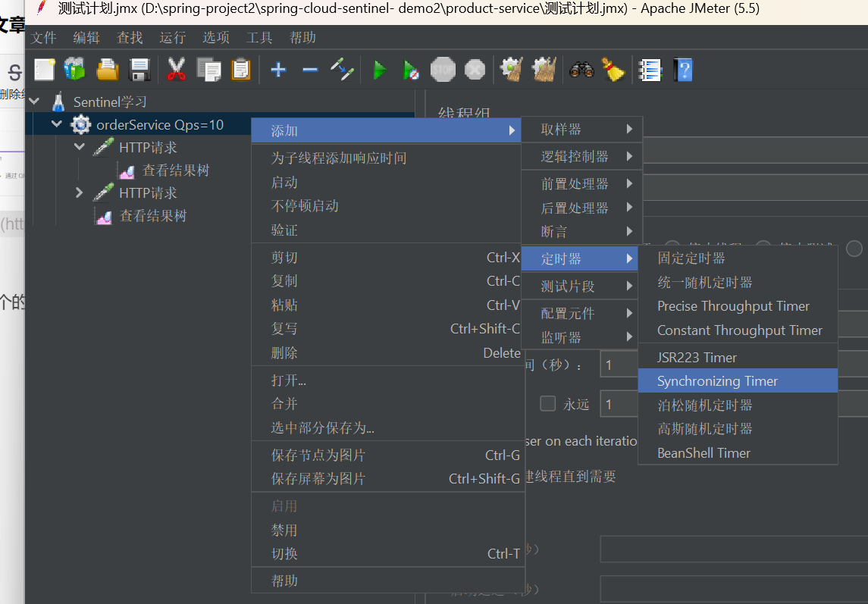The height and width of the screenshot is (604, 868).
Task: Click first 查看结果树 listener icon
Action: coord(127,171)
